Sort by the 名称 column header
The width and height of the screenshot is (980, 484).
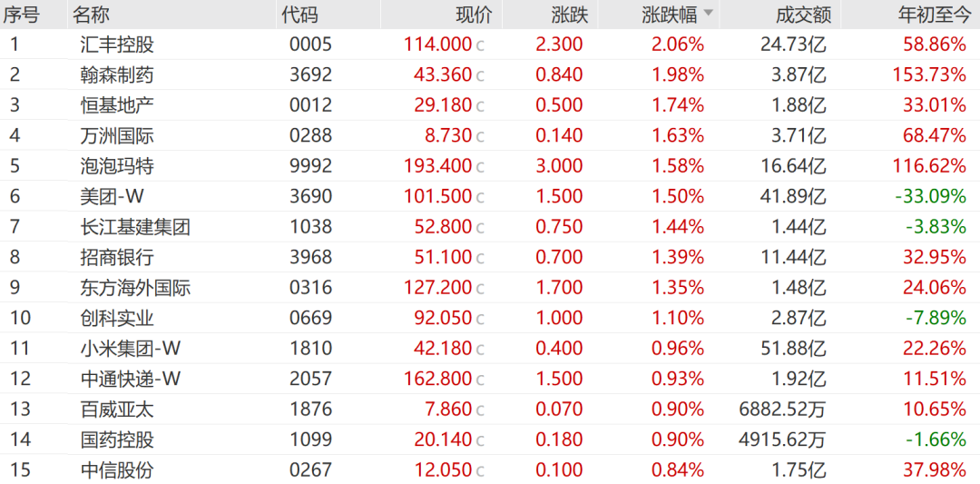pos(90,14)
